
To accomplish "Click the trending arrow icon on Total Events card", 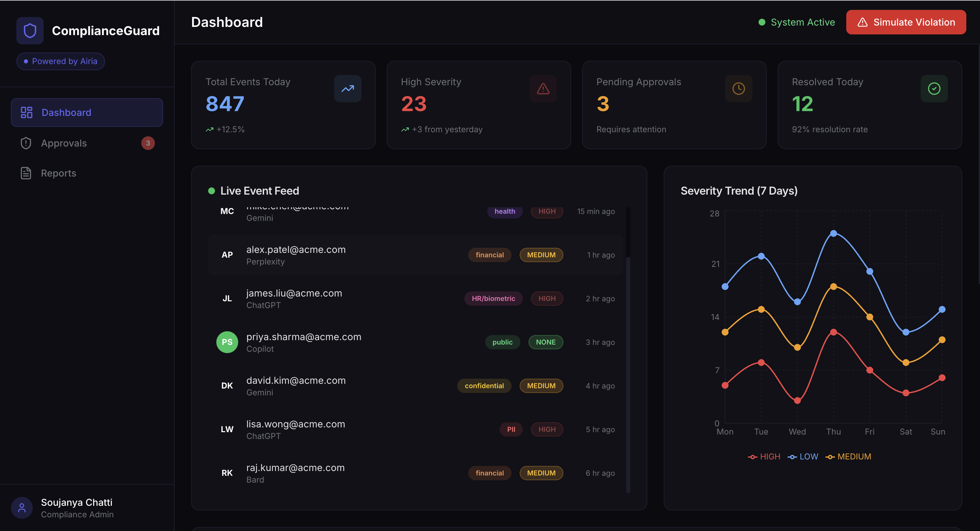I will [x=347, y=88].
